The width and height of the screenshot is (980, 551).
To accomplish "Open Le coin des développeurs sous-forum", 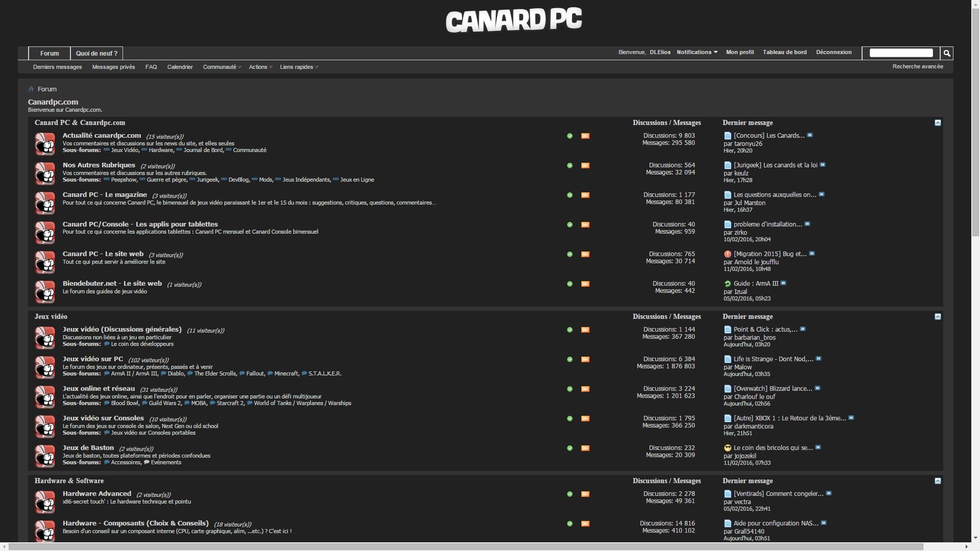I will point(142,344).
